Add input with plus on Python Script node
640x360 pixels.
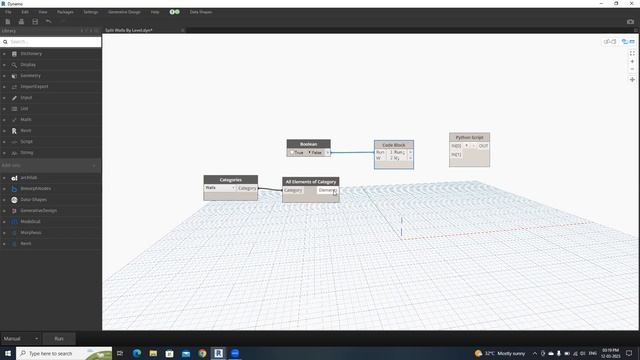[x=467, y=146]
